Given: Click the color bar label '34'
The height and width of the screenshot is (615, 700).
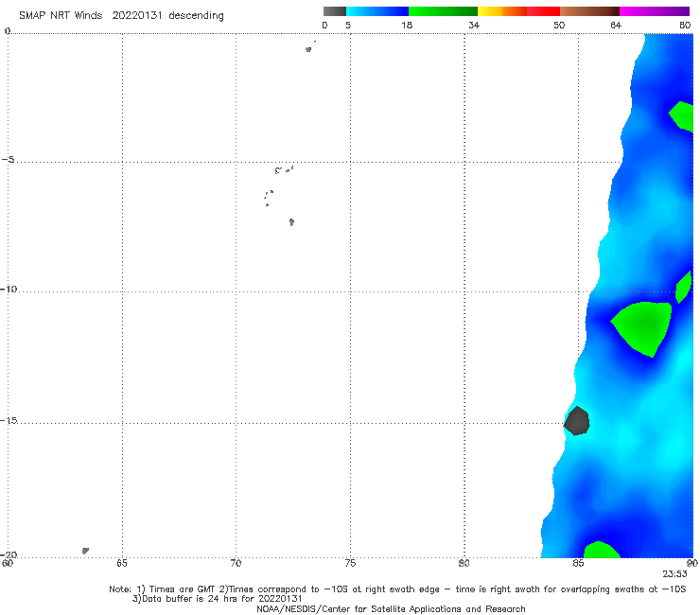Looking at the screenshot, I should (474, 25).
